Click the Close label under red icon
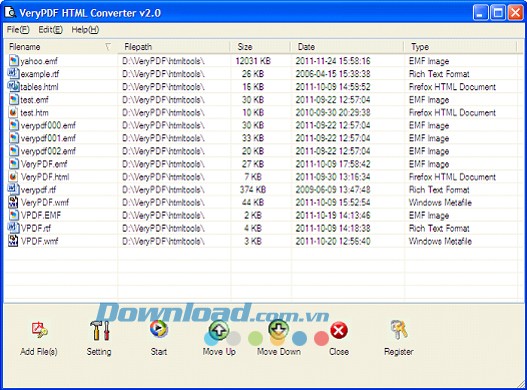Screen dimensions: 527x390 click(x=339, y=352)
